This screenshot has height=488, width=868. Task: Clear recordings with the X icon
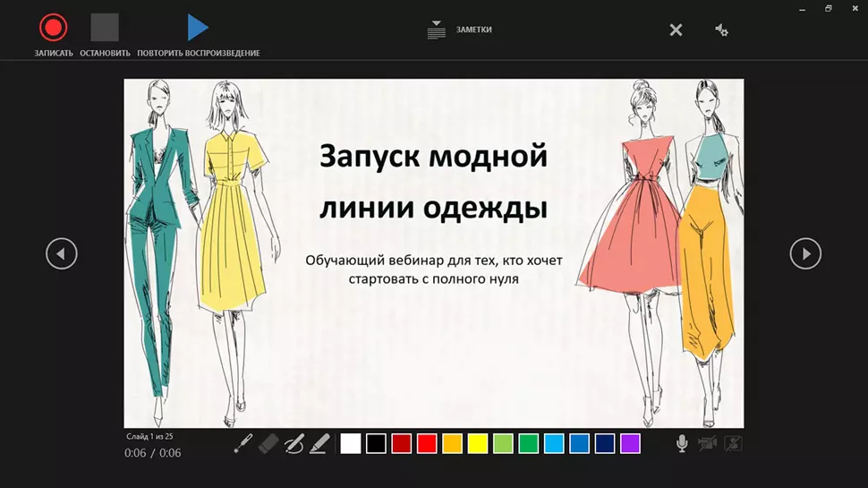(x=676, y=30)
